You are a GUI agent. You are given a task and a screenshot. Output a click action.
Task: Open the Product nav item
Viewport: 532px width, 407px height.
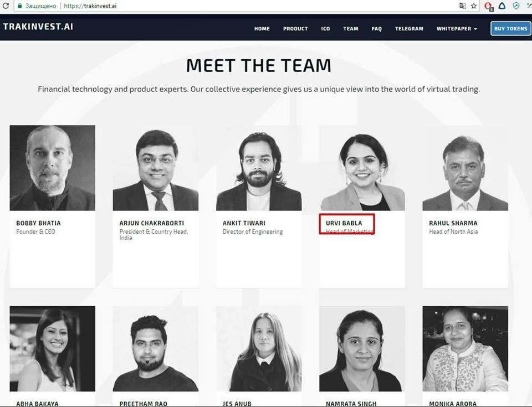point(295,29)
